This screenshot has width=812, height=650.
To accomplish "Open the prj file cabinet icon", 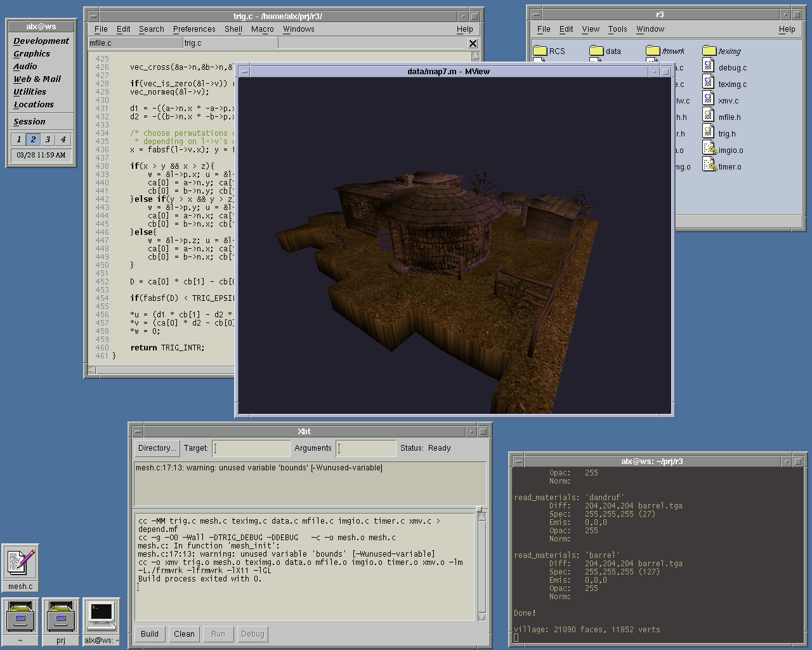I will click(61, 621).
